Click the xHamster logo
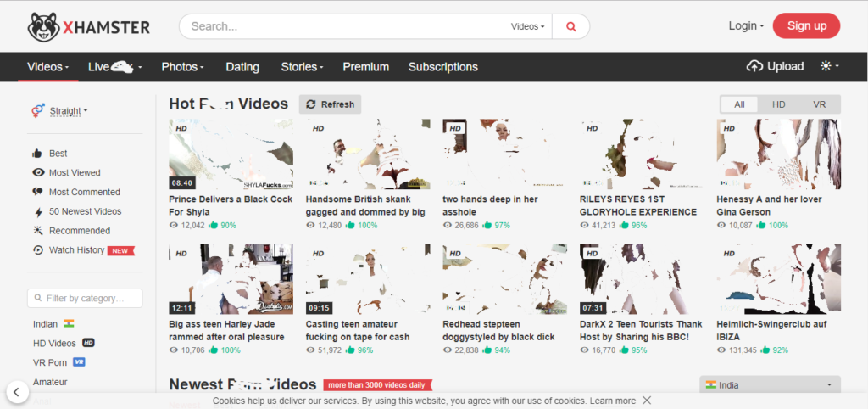Viewport: 868px width, 409px height. [x=88, y=26]
